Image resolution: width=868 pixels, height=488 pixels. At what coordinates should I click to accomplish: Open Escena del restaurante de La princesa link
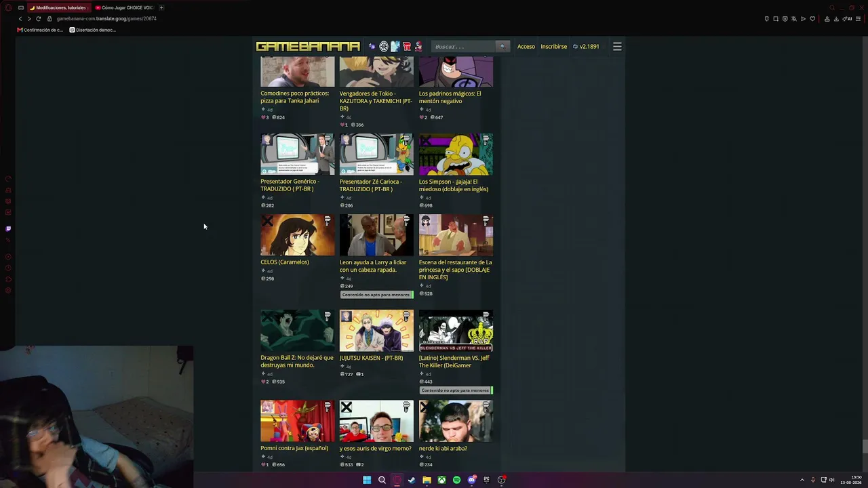click(455, 270)
